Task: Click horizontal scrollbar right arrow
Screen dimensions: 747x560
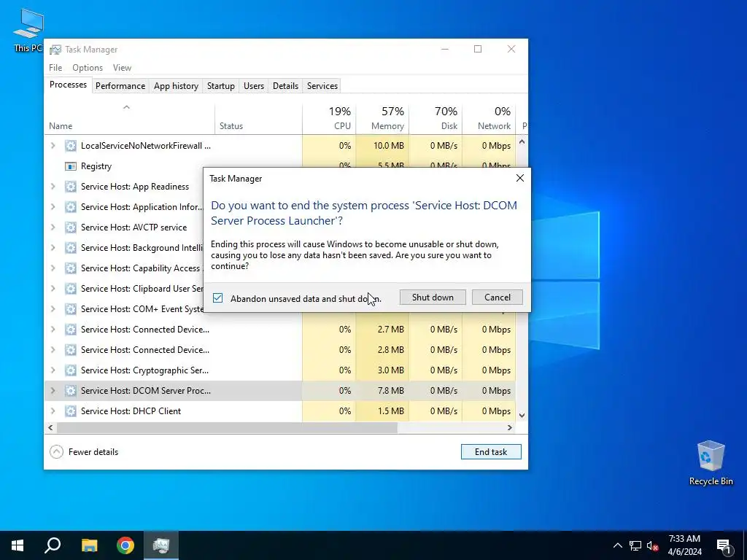Action: pos(510,427)
